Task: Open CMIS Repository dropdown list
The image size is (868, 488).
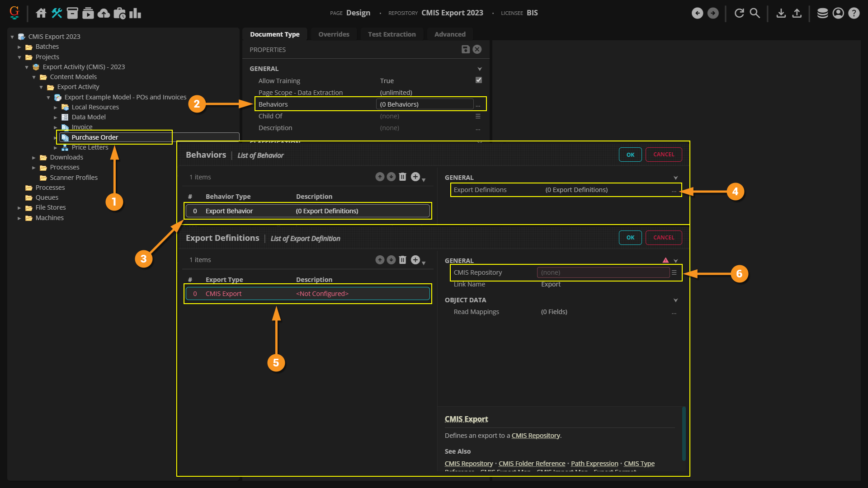Action: 674,272
